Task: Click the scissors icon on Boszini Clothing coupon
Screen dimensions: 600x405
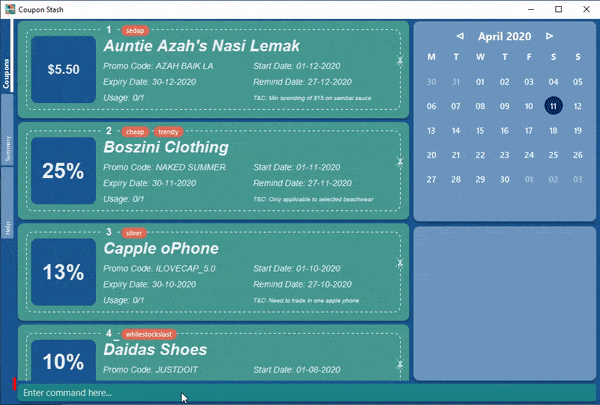Action: [400, 162]
